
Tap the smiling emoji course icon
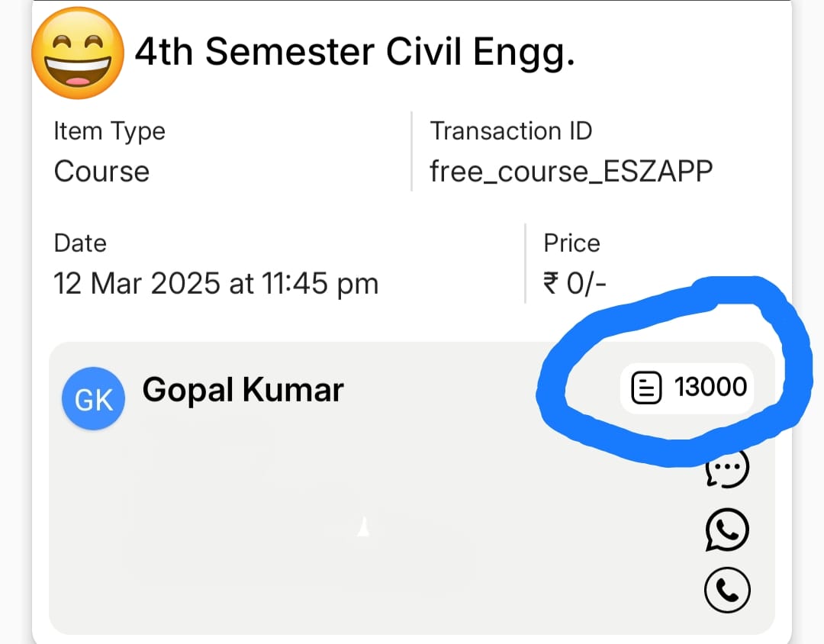pos(78,53)
